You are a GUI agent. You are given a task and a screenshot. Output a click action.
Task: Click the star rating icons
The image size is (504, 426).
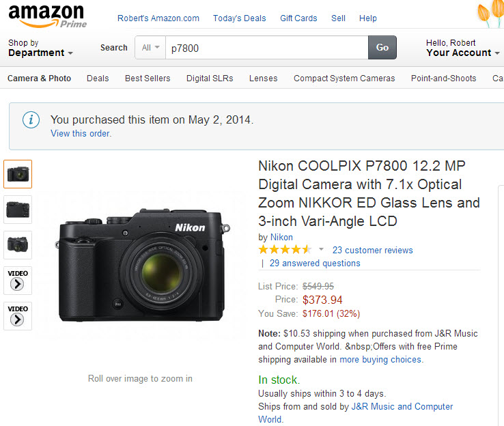click(285, 250)
